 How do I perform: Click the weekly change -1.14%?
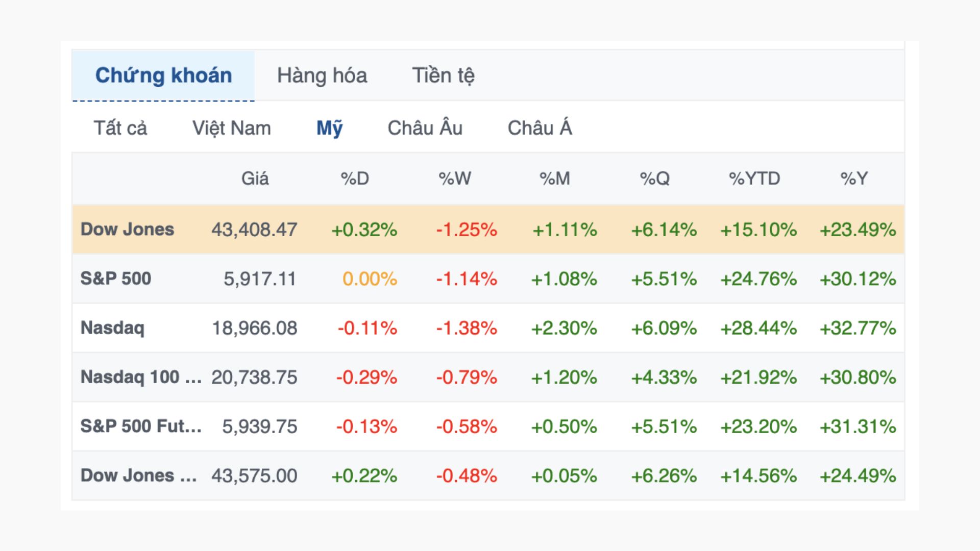(467, 279)
